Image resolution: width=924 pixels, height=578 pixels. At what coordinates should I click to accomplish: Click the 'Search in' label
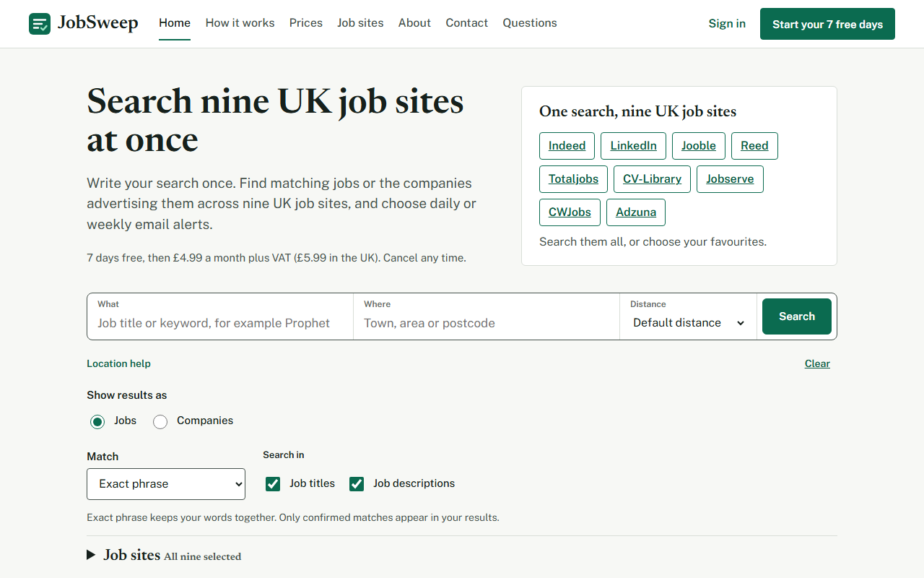[x=284, y=454]
